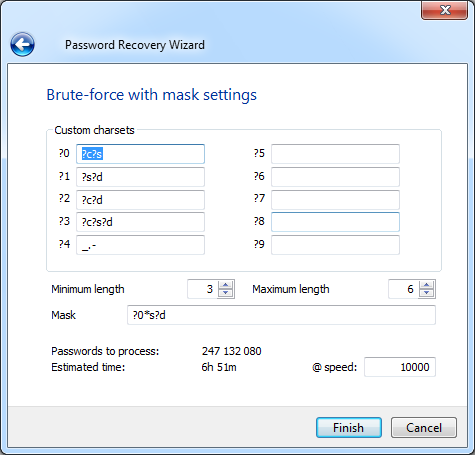Screen dimensions: 475x455
Task: Click the Cancel button
Action: coord(424,428)
